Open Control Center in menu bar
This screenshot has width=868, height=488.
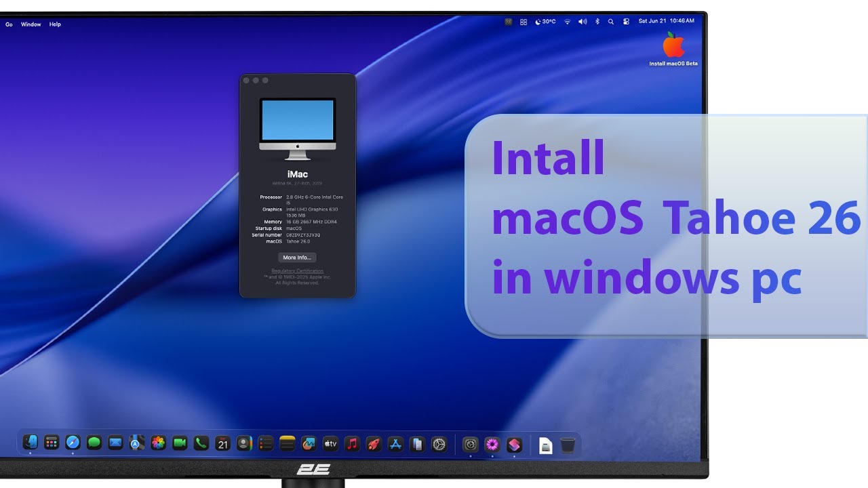[626, 22]
